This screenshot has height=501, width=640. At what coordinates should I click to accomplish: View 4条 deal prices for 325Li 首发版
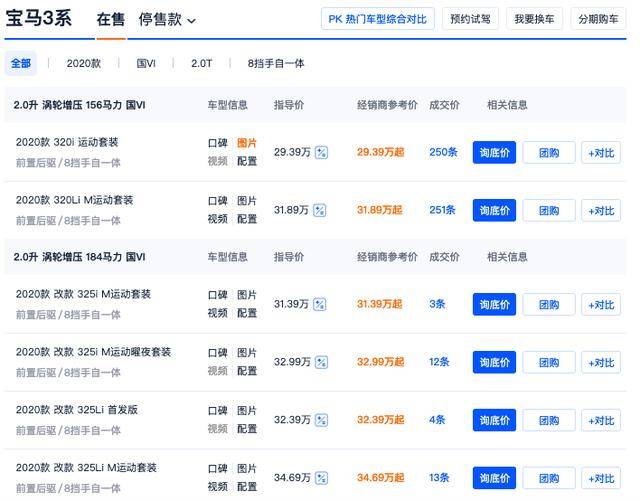point(437,420)
